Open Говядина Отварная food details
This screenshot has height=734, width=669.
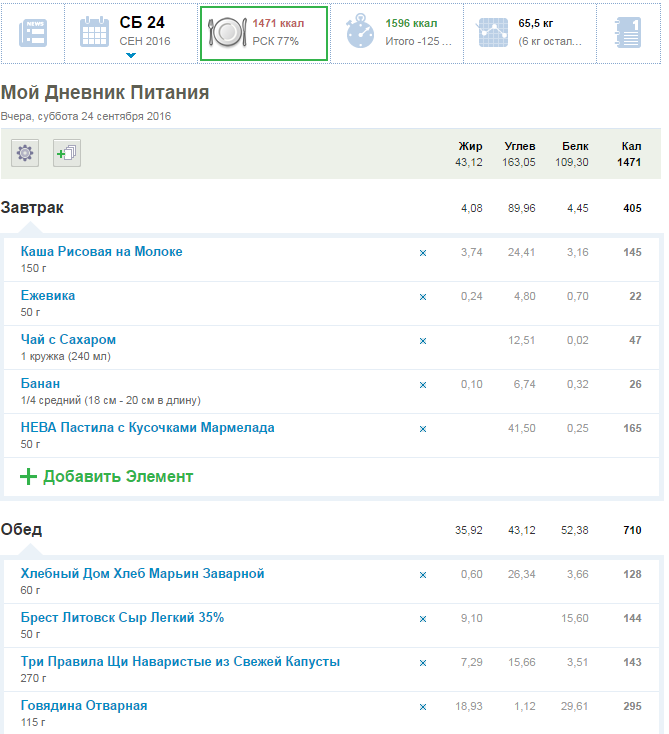coord(84,706)
